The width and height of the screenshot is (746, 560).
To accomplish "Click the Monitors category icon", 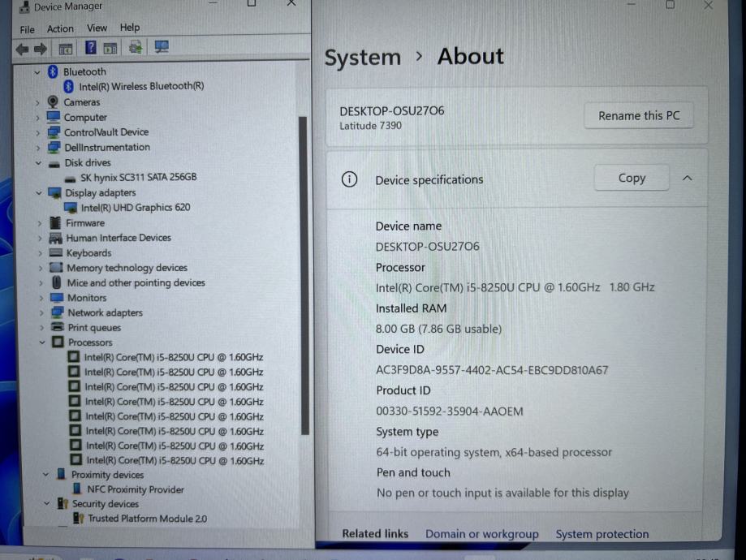I will tap(57, 298).
